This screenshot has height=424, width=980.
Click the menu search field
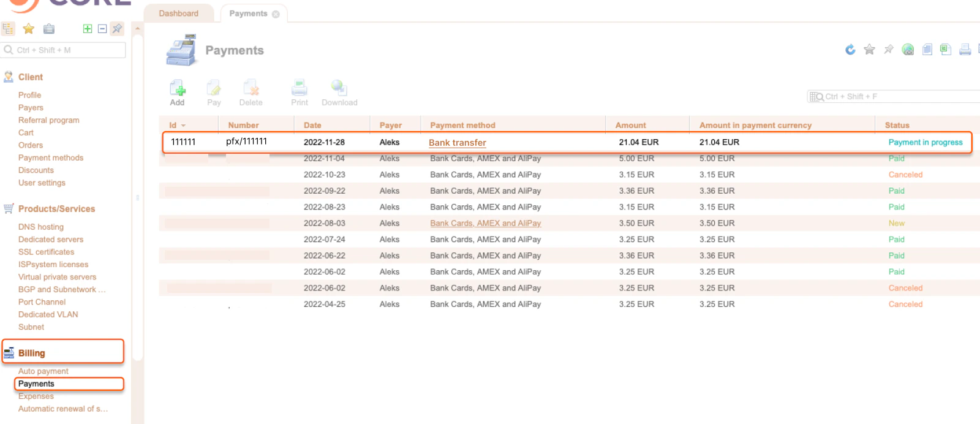coord(64,50)
